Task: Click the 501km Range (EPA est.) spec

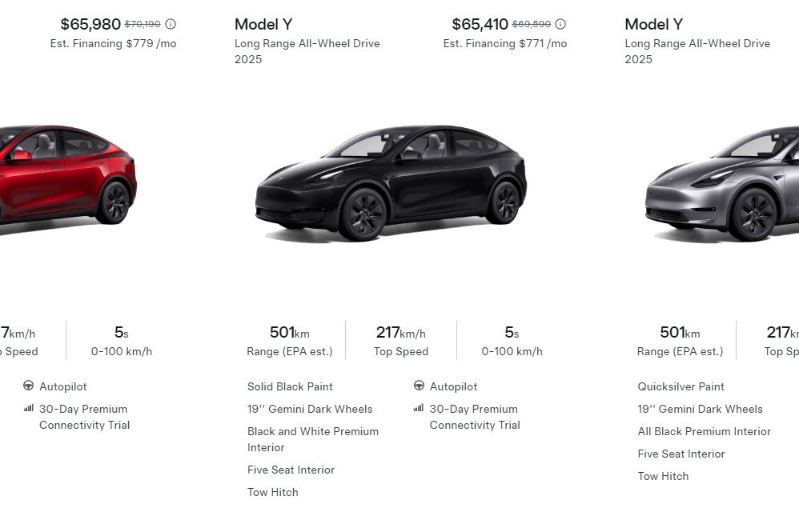Action: [287, 340]
